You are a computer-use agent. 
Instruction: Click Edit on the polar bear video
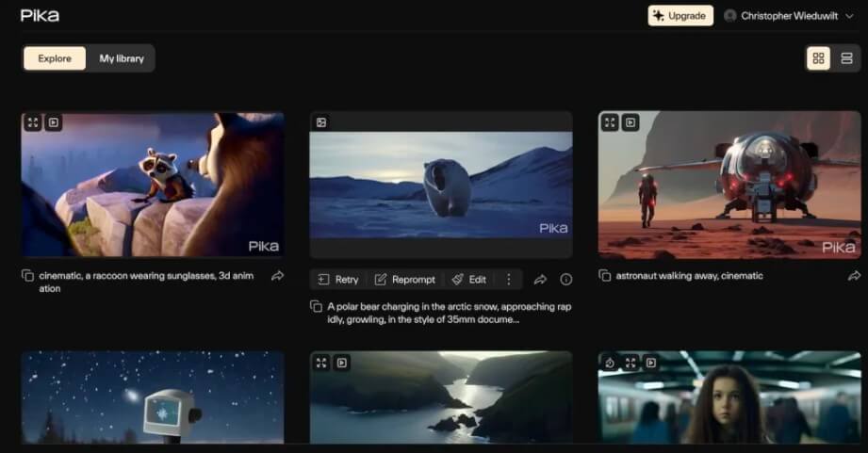tap(469, 280)
